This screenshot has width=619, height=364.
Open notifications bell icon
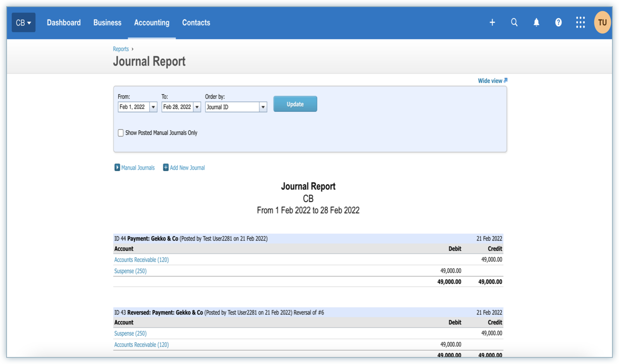536,23
